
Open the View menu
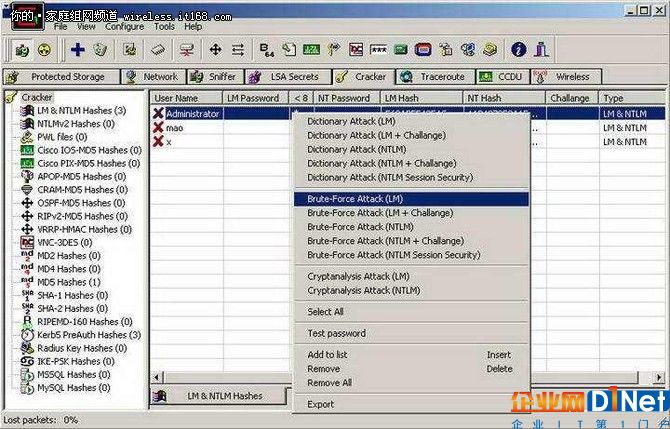click(x=86, y=26)
